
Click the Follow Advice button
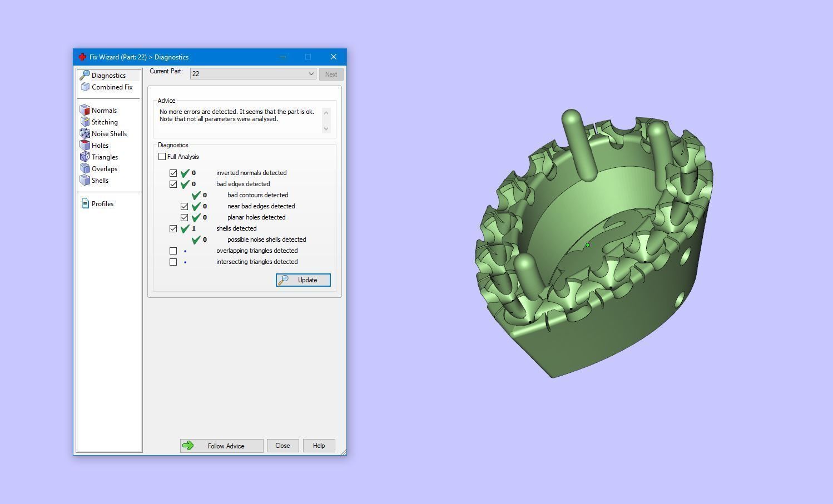221,446
